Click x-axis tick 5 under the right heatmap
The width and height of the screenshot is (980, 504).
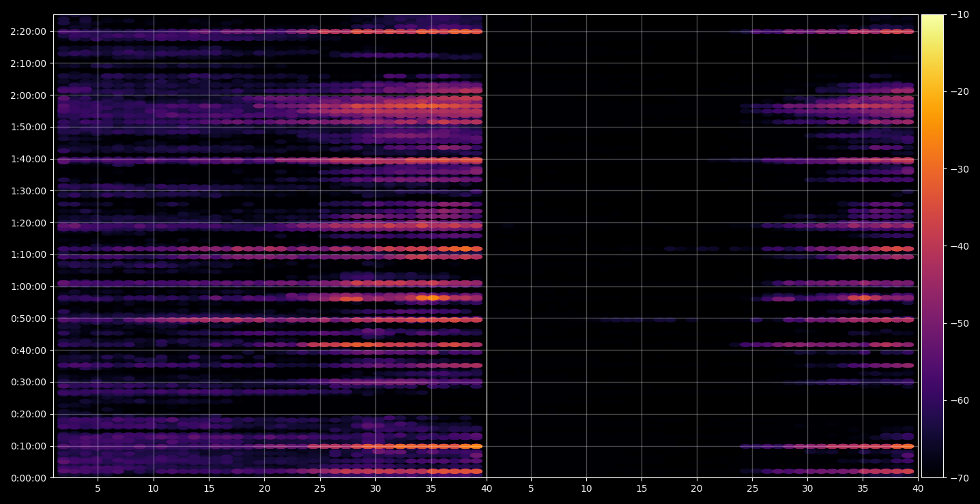pos(530,488)
